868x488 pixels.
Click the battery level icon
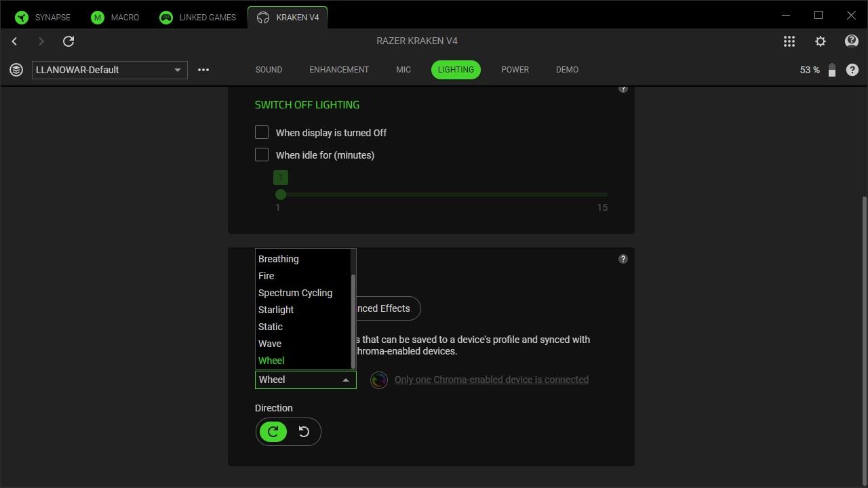832,70
